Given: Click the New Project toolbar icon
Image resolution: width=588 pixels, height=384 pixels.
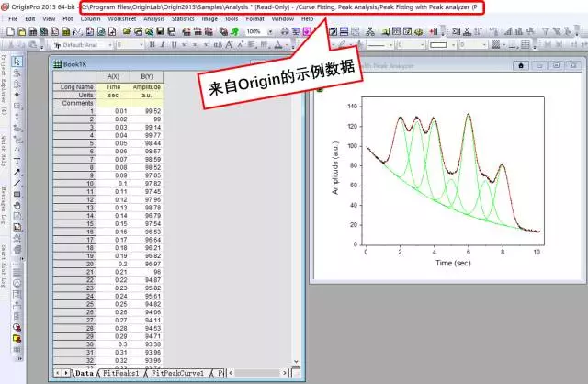Looking at the screenshot, I should 8,30.
